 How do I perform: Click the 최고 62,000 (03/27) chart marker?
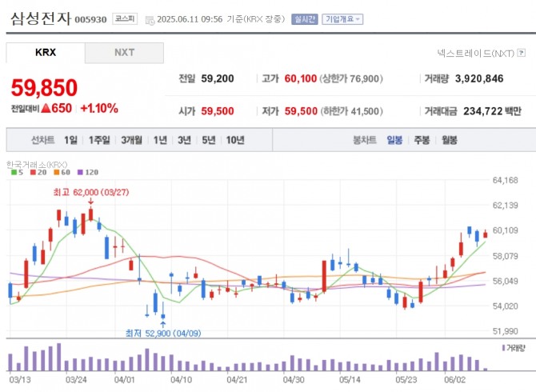tap(91, 192)
